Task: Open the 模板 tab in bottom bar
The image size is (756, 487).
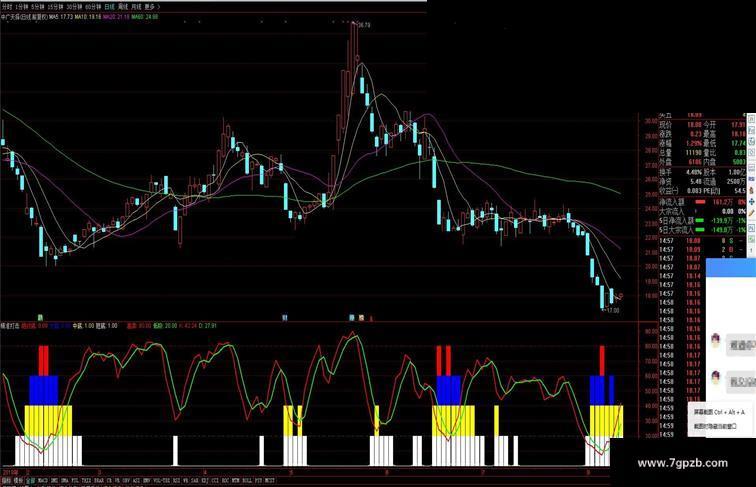Action: [18, 480]
